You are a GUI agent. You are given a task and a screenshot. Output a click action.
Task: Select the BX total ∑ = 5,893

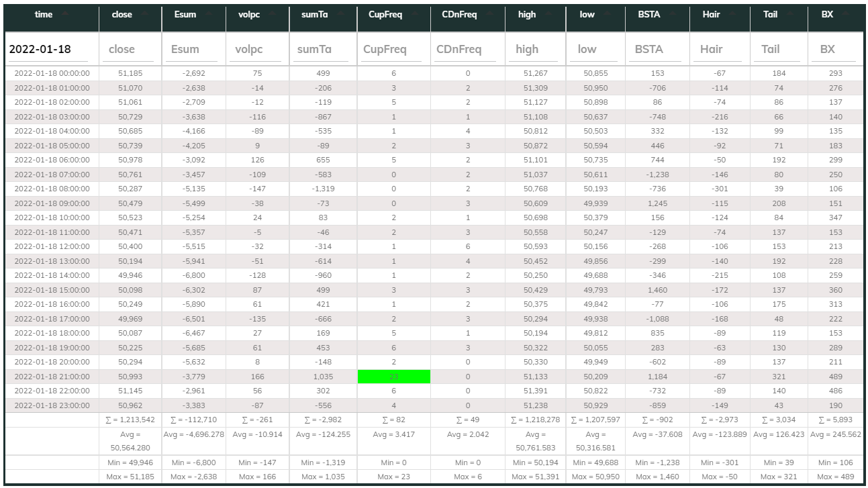click(836, 420)
